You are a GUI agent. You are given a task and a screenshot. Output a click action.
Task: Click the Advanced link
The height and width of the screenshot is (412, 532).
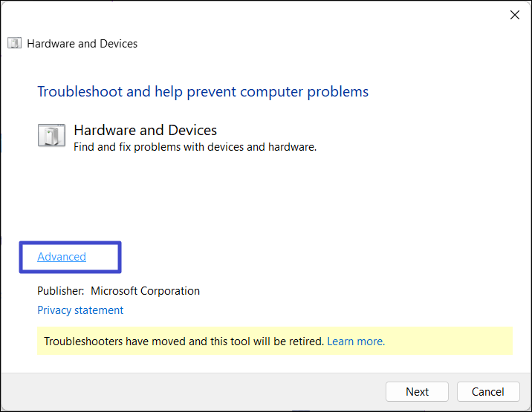click(x=62, y=257)
